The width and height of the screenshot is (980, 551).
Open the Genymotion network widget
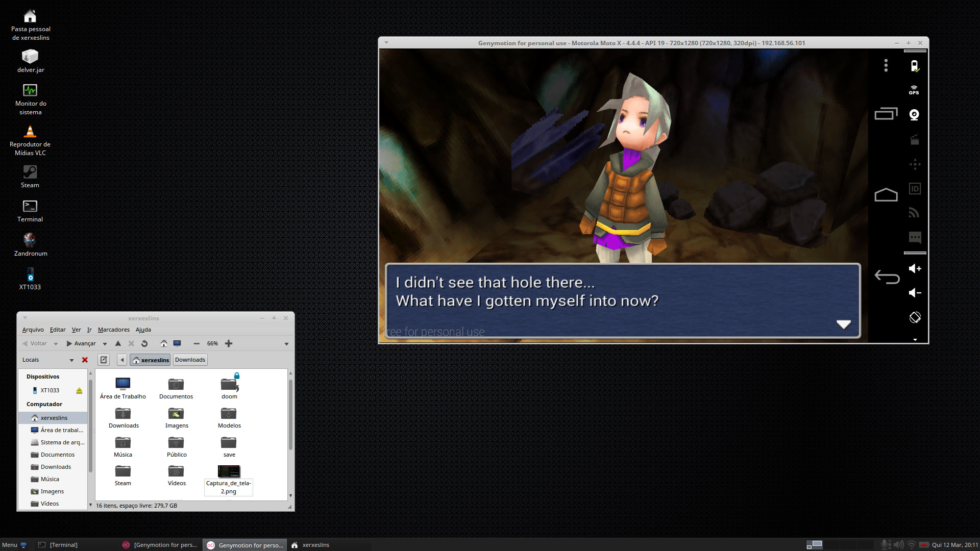click(914, 213)
